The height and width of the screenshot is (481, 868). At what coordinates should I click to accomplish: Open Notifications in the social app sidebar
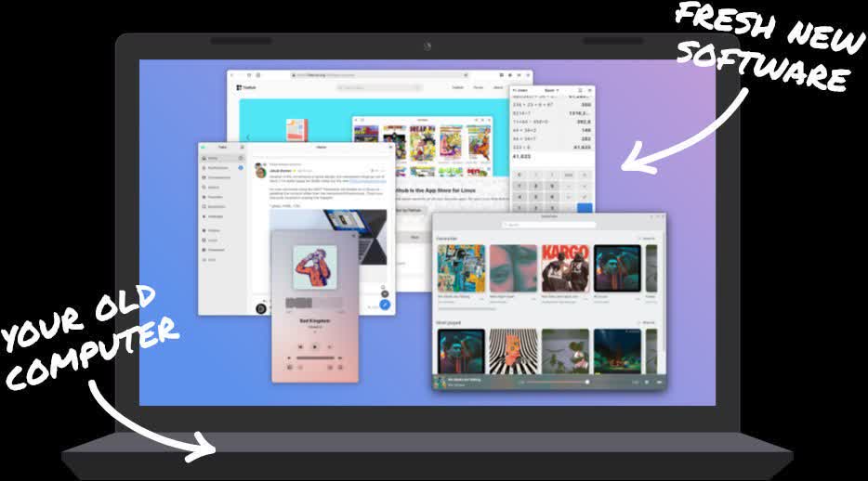(218, 168)
